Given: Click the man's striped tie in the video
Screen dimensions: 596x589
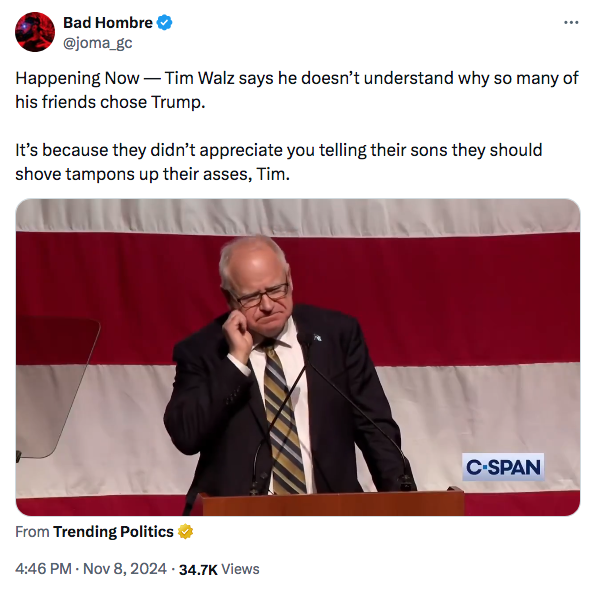Looking at the screenshot, I should coord(284,420).
